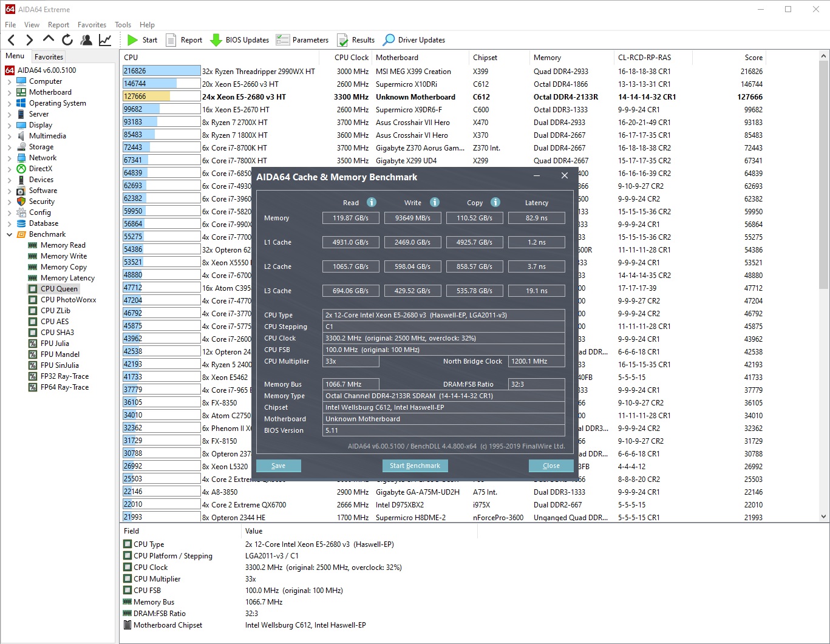Expand the Network tree node

pos(10,158)
